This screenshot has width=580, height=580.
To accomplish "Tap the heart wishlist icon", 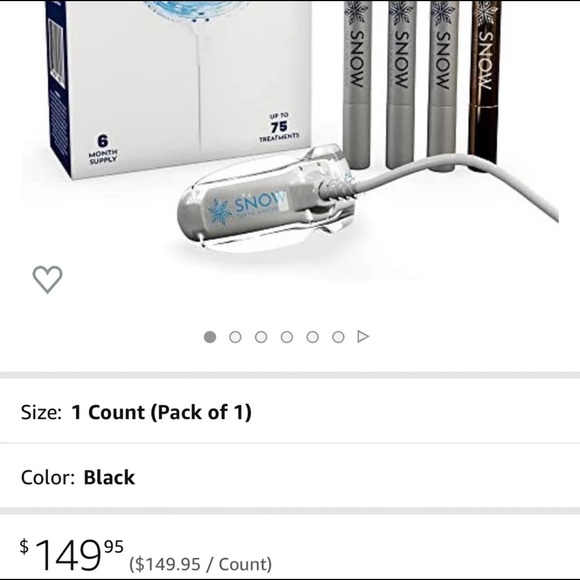I will (x=47, y=279).
